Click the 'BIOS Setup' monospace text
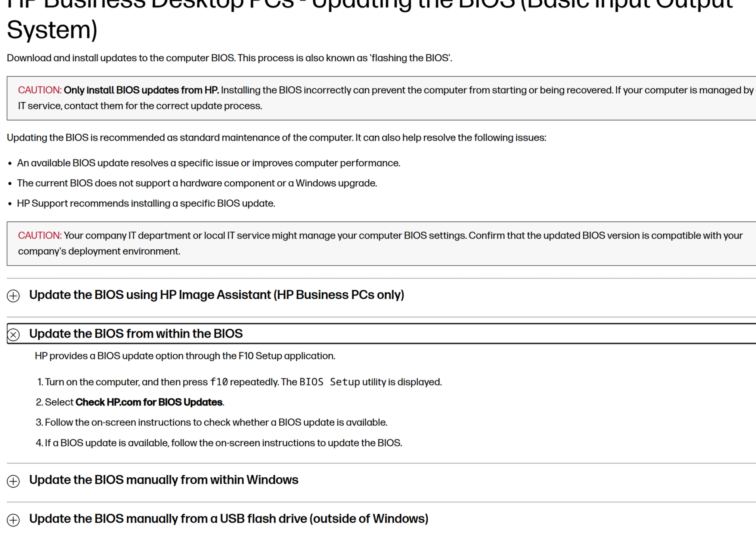This screenshot has width=756, height=536. 329,382
